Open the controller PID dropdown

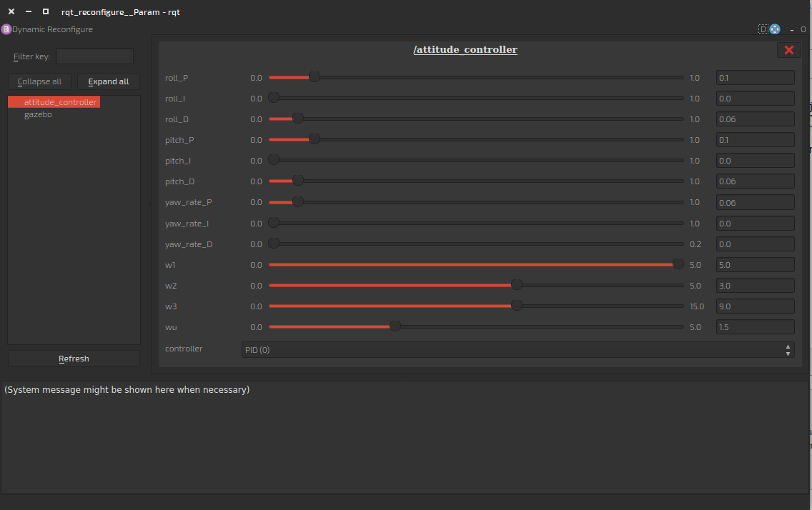click(518, 350)
